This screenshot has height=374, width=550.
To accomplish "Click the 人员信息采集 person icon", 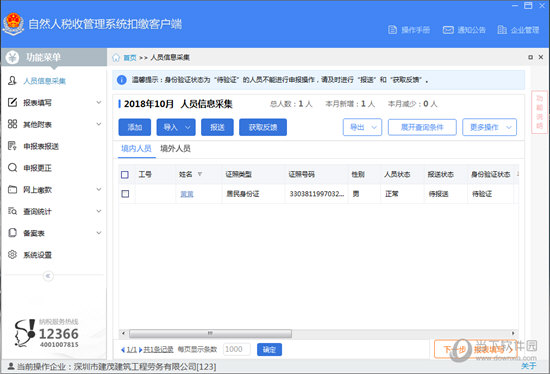I will pos(12,81).
